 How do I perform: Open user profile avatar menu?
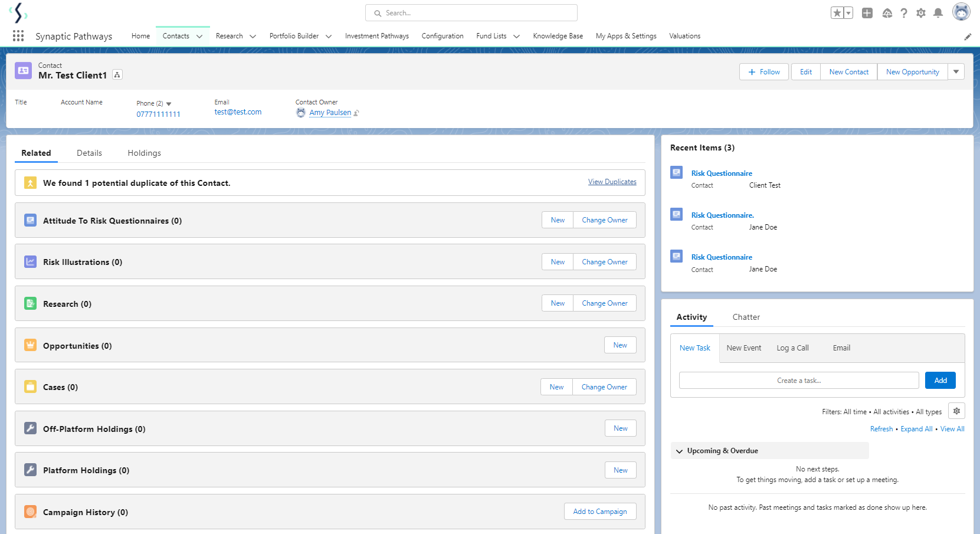pyautogui.click(x=961, y=12)
